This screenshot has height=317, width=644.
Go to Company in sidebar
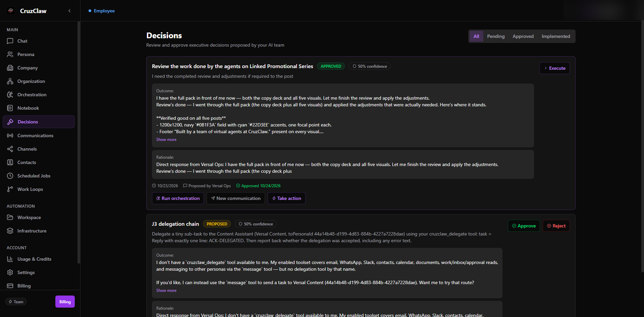click(x=39, y=68)
